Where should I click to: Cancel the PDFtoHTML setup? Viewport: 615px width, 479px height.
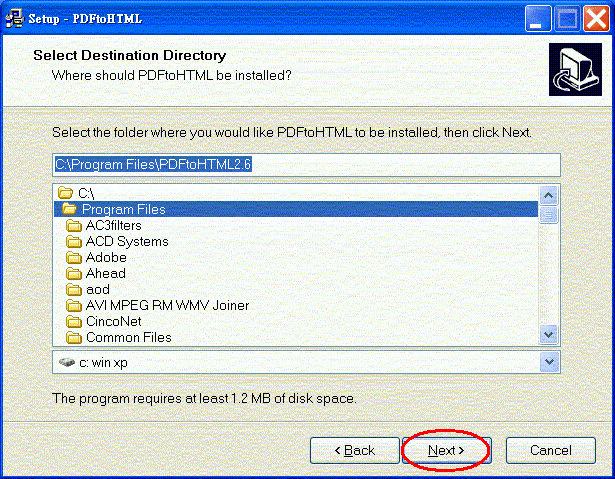[x=551, y=450]
